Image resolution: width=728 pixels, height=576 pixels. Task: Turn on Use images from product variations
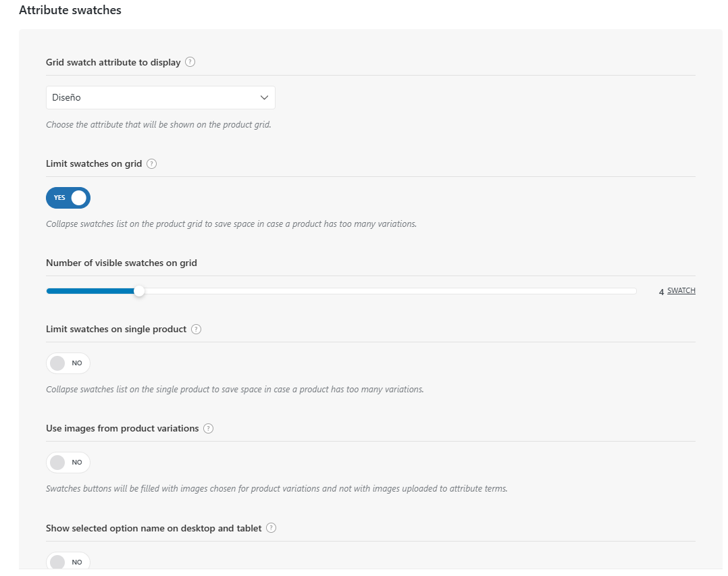tap(68, 463)
